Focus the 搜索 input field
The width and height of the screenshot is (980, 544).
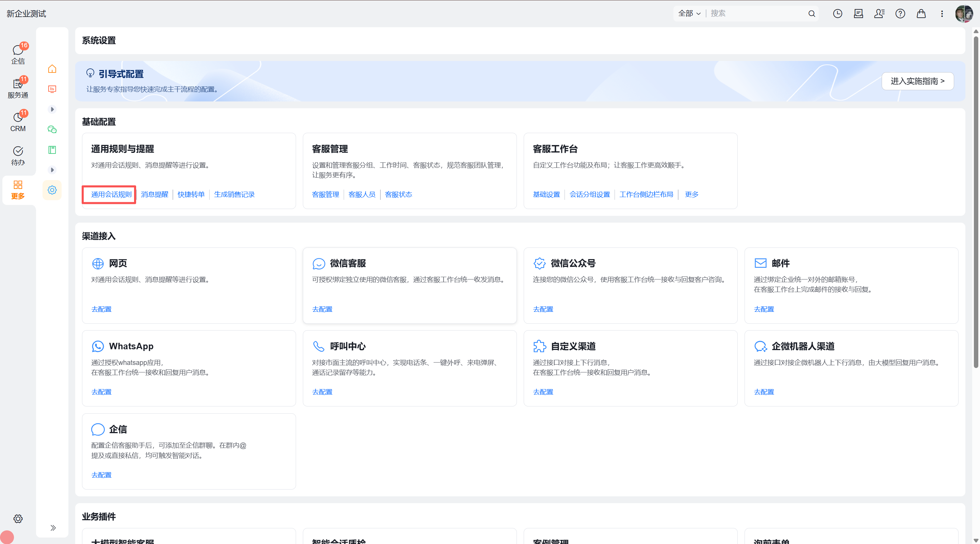(x=757, y=14)
